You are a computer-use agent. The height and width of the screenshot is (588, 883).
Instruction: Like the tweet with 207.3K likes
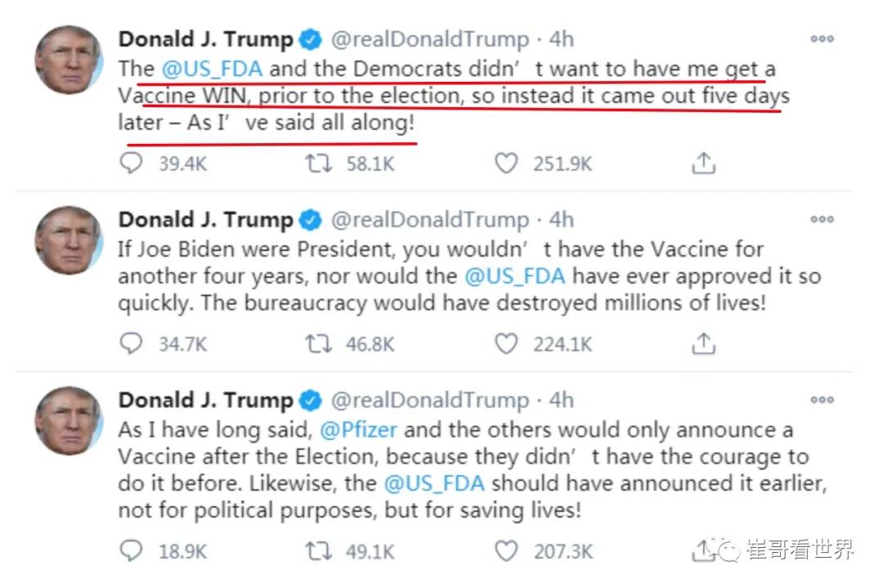507,550
